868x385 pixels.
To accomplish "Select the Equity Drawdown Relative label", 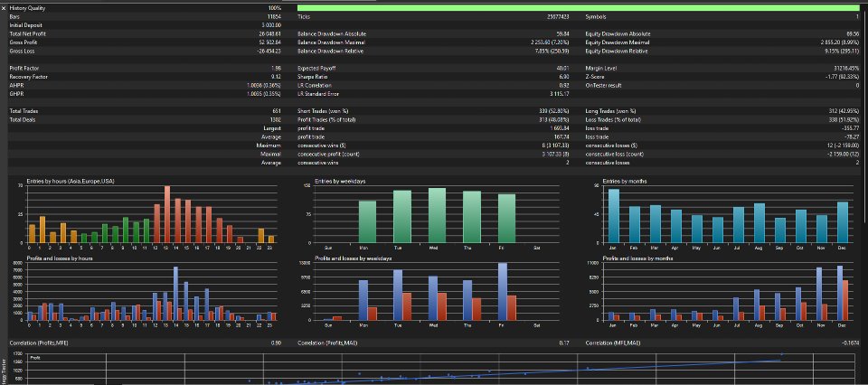I will coord(617,51).
